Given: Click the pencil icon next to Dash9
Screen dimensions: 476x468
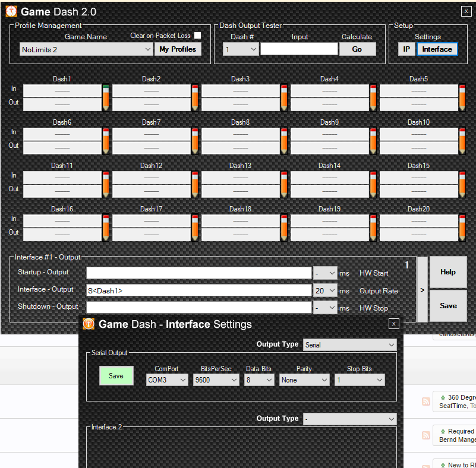Looking at the screenshot, I should coord(373,141).
